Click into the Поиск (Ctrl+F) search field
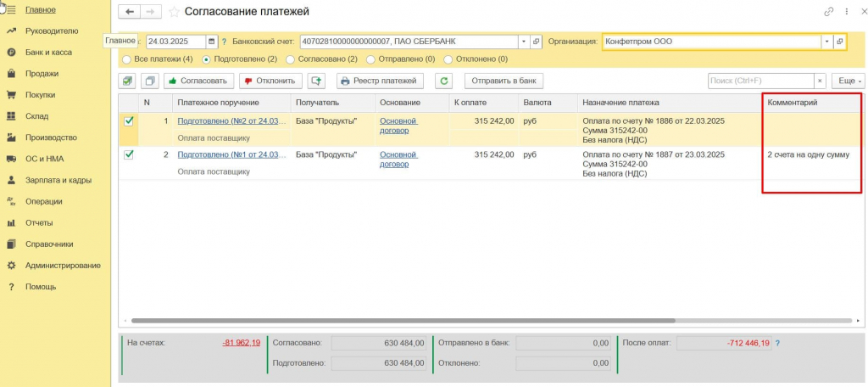The image size is (868, 387). pos(761,81)
